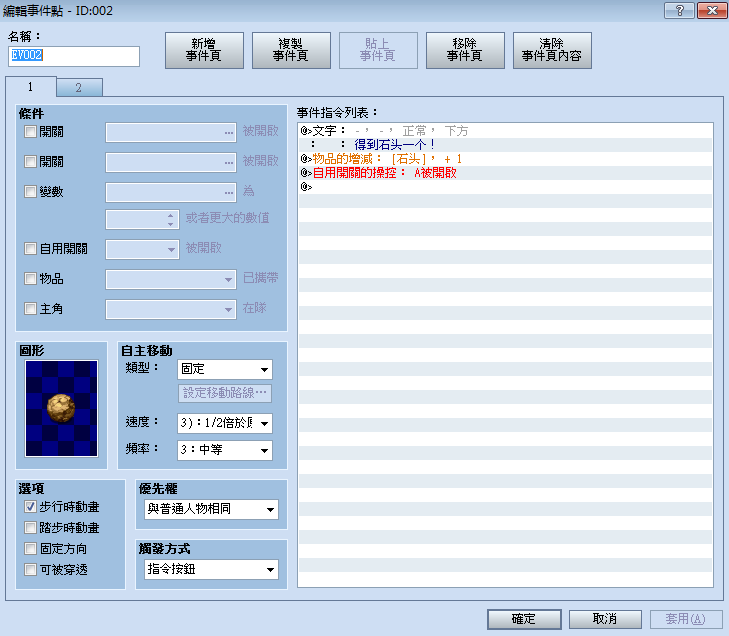The image size is (729, 636).
Task: Click the 清除事件頁內容 button
Action: [552, 50]
